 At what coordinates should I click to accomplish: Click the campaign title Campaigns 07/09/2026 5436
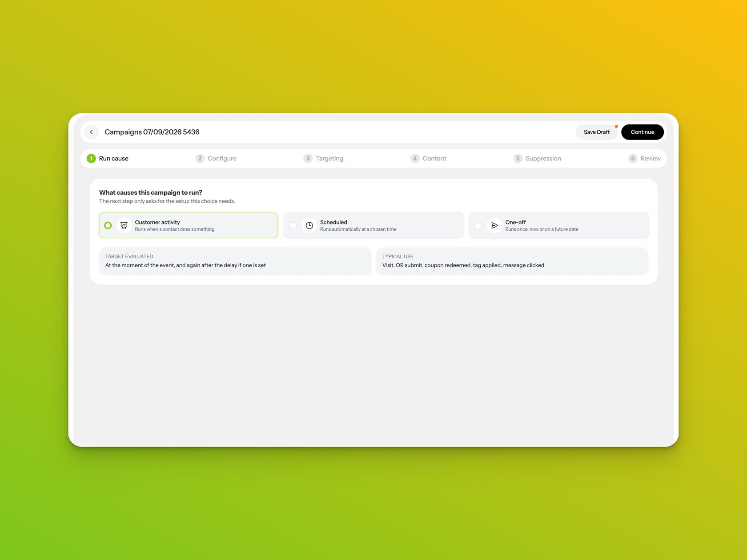point(152,132)
